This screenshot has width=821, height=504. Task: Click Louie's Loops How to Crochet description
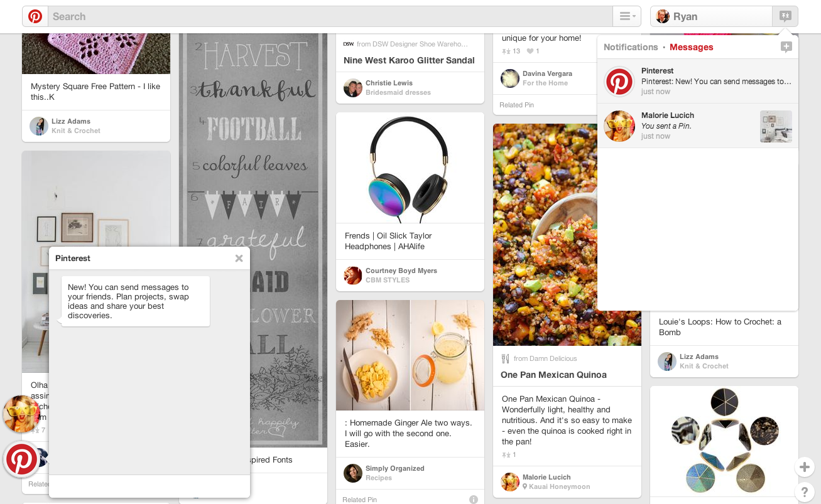click(x=720, y=327)
